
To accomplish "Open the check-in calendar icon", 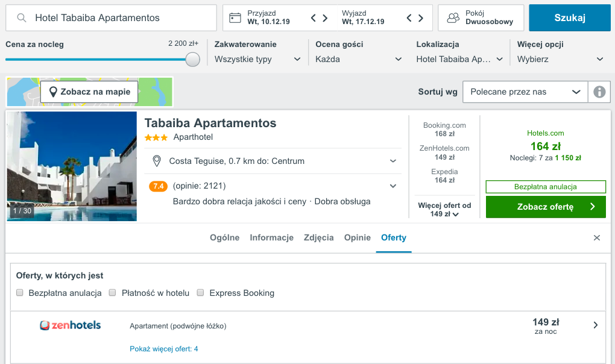I will click(235, 17).
